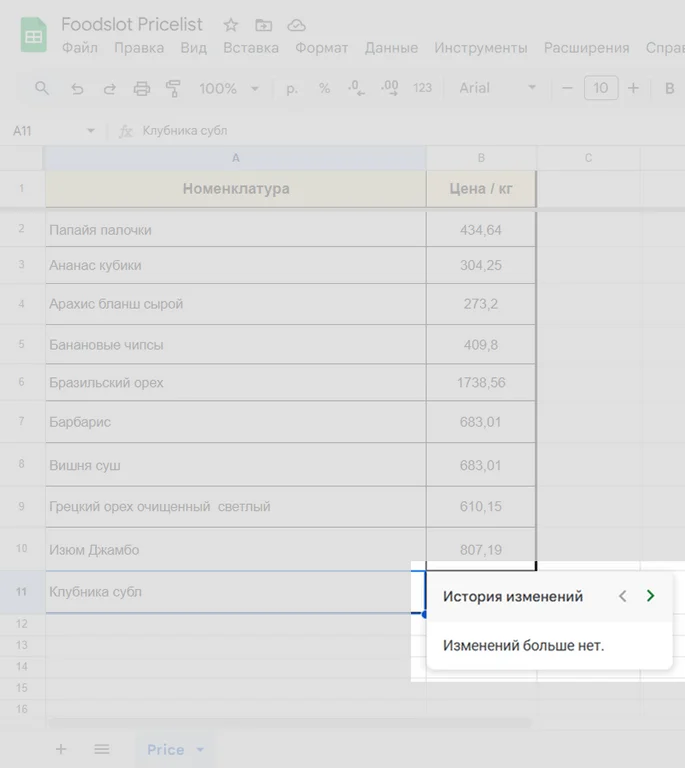Select the paint format roller icon

173,88
